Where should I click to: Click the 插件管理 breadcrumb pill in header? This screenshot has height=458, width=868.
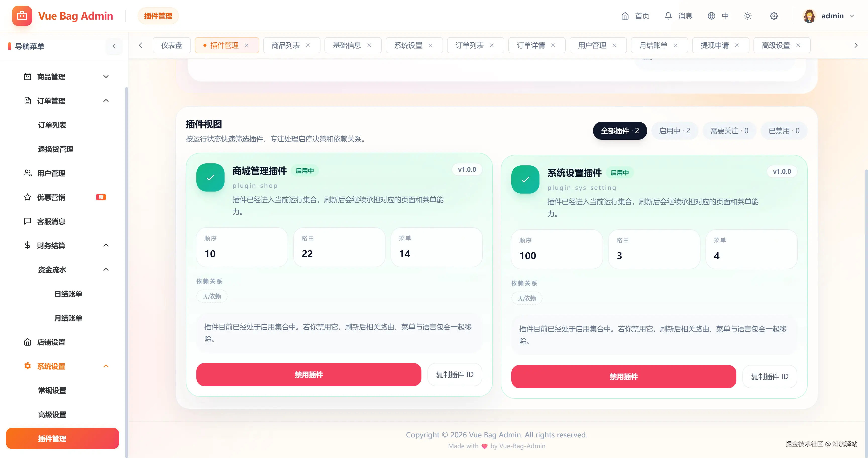(158, 16)
